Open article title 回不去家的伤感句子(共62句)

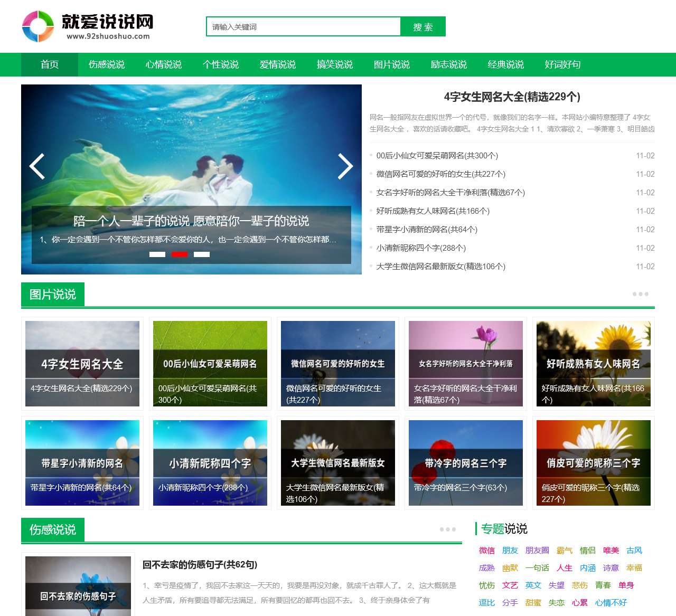(200, 565)
